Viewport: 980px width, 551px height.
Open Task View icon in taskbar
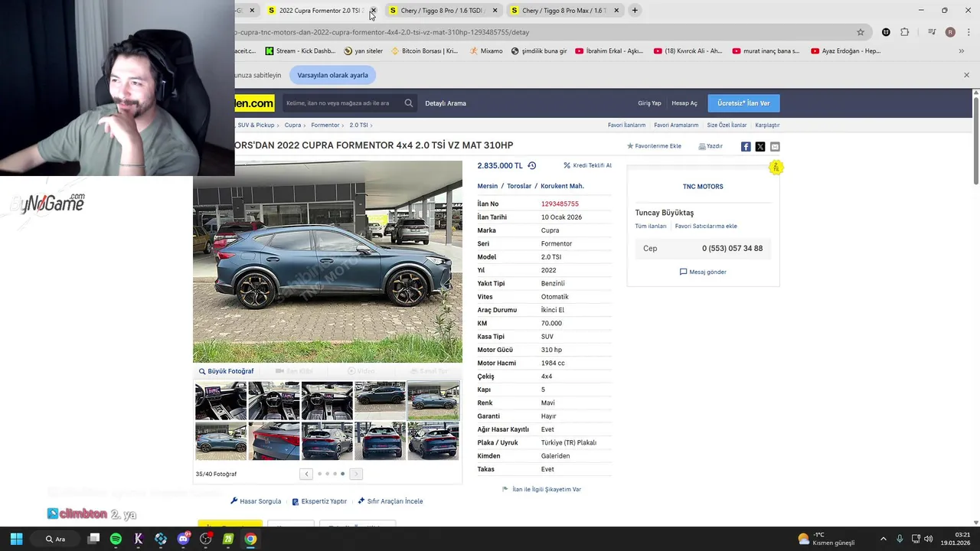click(x=93, y=539)
